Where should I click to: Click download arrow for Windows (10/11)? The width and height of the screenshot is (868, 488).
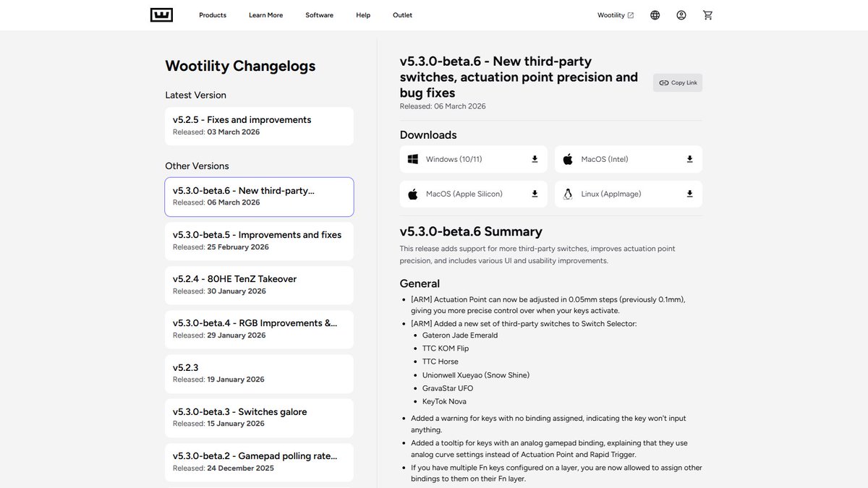pos(535,159)
